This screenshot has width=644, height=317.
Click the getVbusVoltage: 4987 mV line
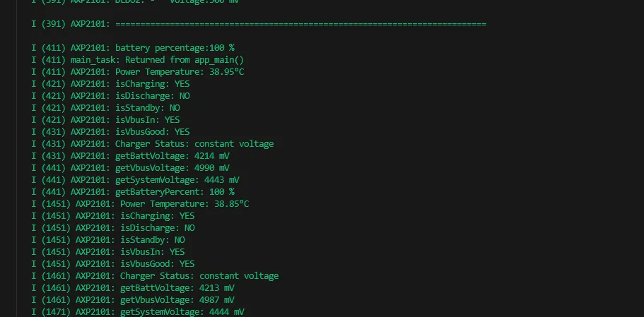[x=133, y=300]
